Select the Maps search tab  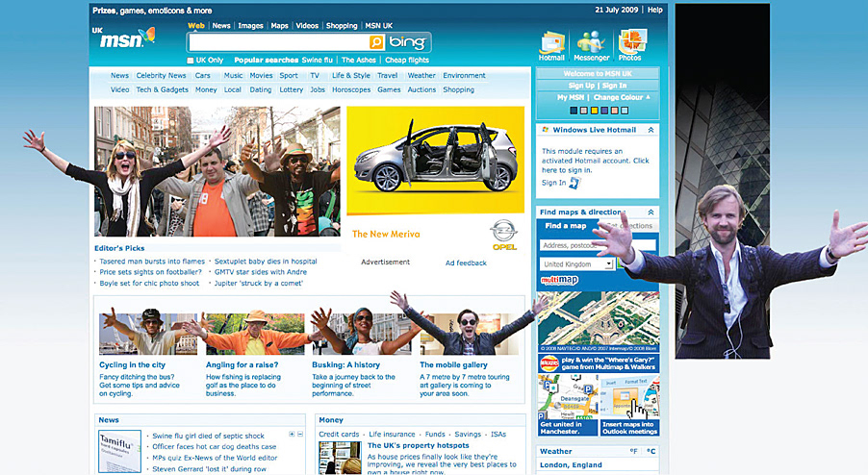pyautogui.click(x=280, y=25)
